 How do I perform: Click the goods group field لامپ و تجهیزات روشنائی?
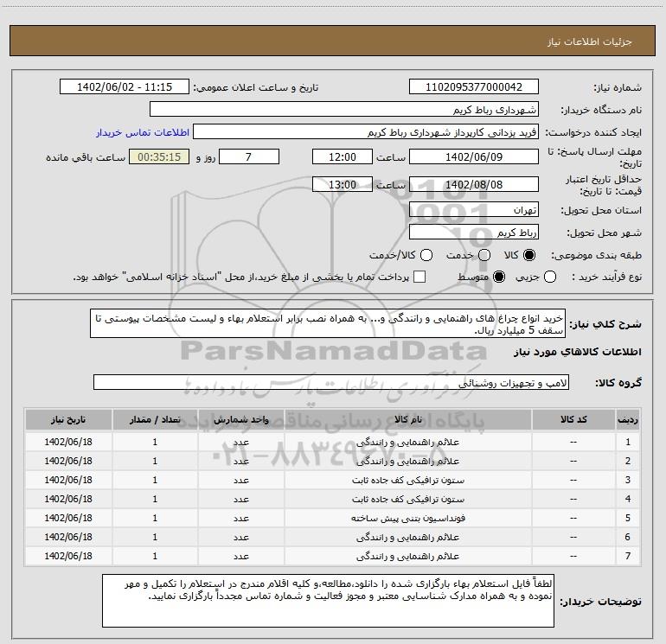(x=331, y=382)
